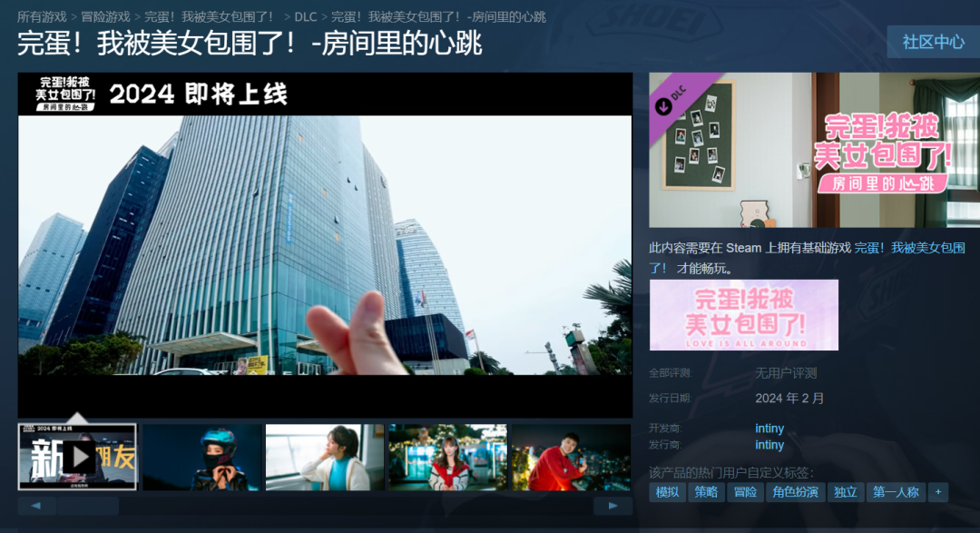Select the 第一人称 tag
Screen dimensions: 980x533
pyautogui.click(x=897, y=492)
